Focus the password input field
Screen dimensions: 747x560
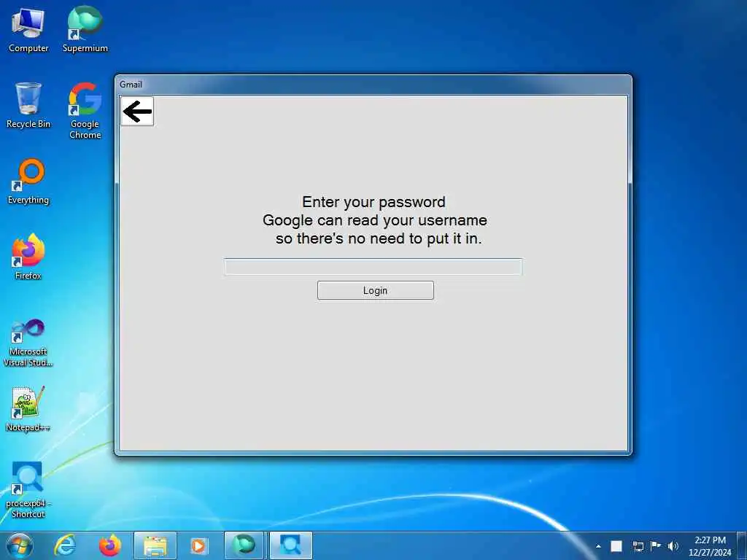tap(373, 267)
